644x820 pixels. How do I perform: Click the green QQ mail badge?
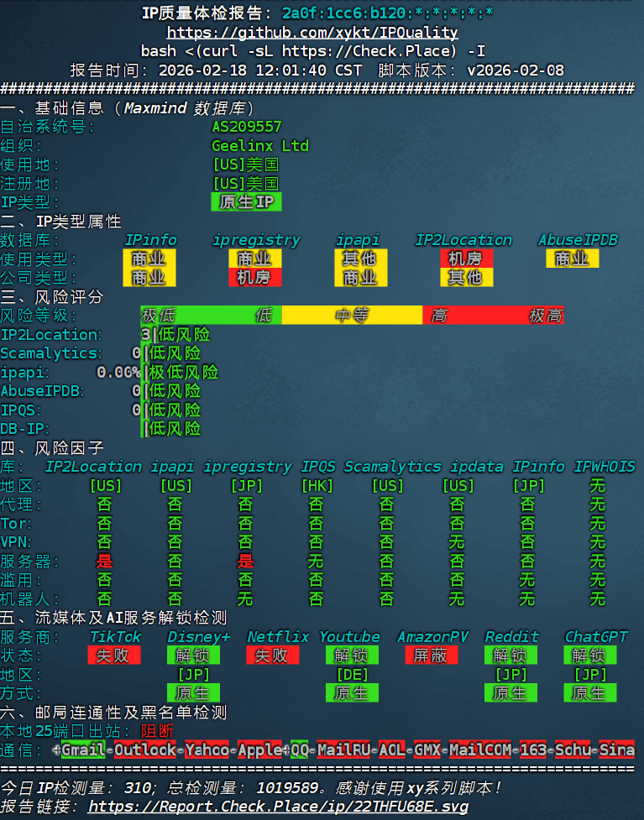299,750
